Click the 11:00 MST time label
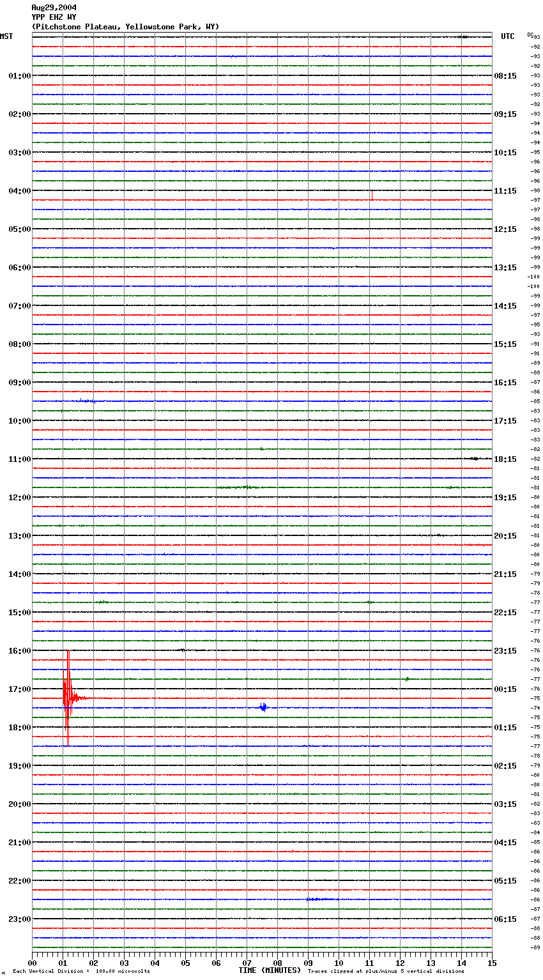 coord(20,459)
